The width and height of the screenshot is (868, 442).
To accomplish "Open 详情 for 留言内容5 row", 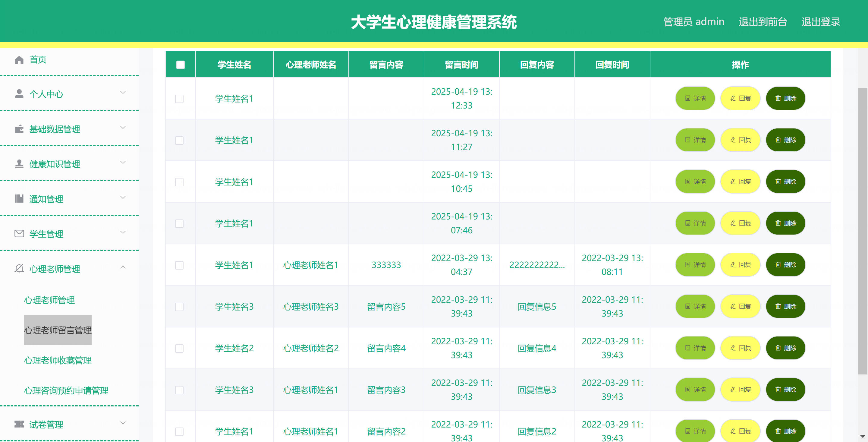I will point(695,306).
